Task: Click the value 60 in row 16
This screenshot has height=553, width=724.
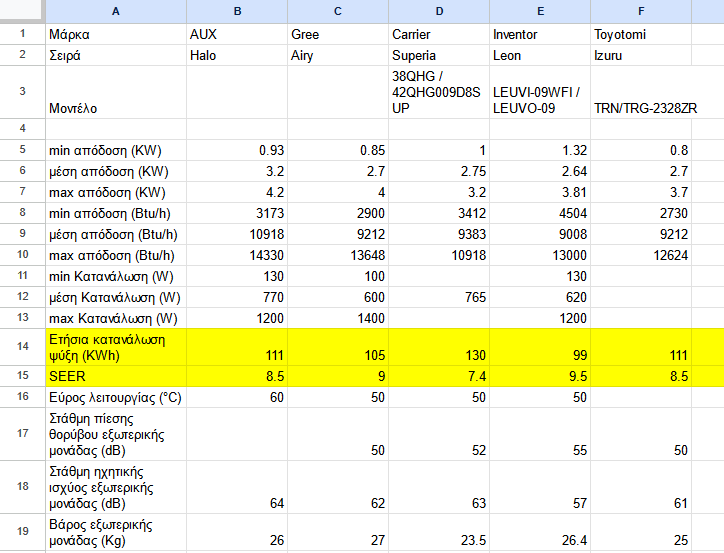Action: point(237,397)
